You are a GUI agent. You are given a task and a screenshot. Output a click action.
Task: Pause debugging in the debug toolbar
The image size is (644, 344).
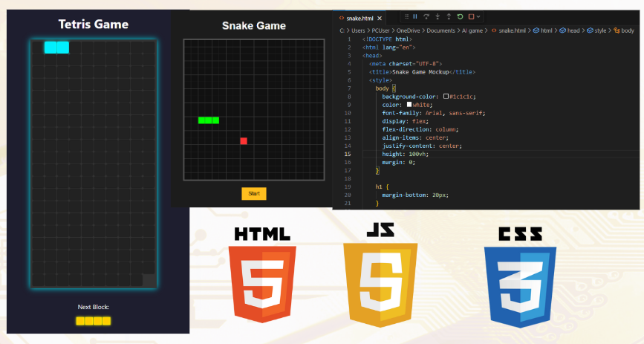click(x=415, y=16)
